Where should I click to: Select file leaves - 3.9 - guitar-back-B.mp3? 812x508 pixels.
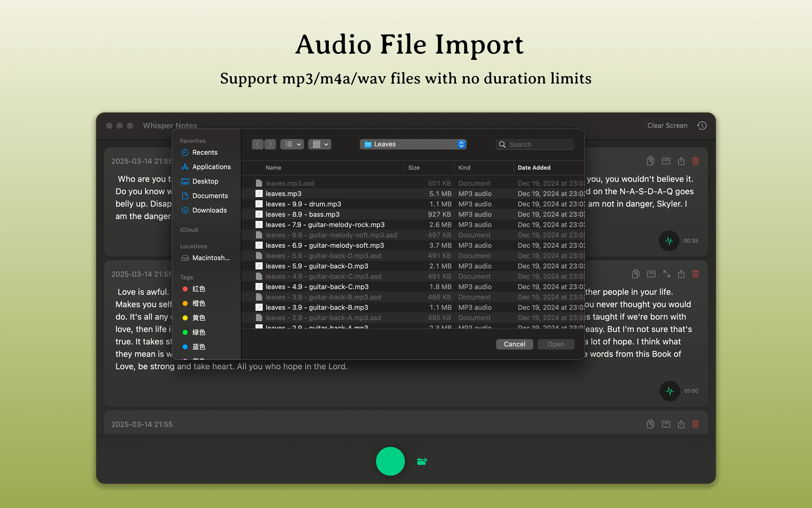[413, 307]
